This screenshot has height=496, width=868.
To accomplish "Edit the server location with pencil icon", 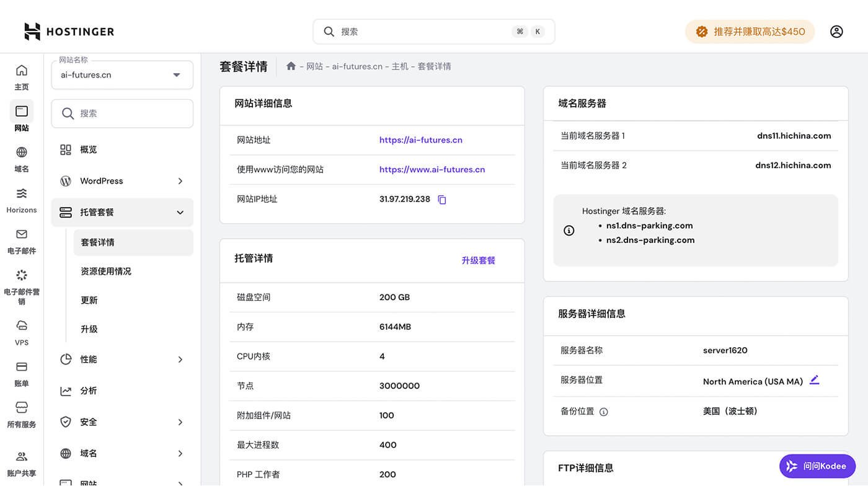I will pyautogui.click(x=815, y=381).
